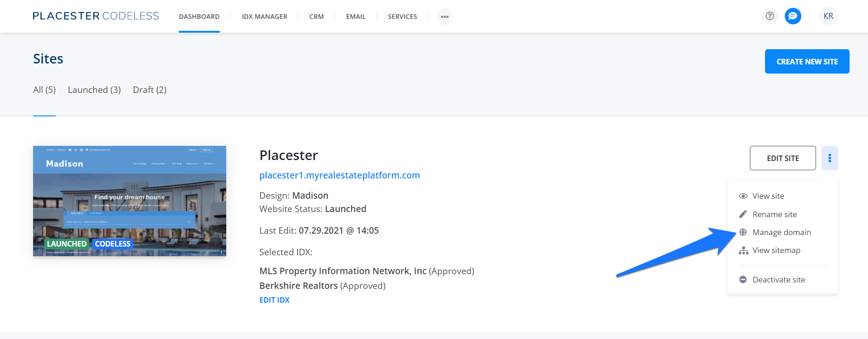The image size is (868, 339).
Task: Click the KR user avatar
Action: pyautogui.click(x=828, y=16)
